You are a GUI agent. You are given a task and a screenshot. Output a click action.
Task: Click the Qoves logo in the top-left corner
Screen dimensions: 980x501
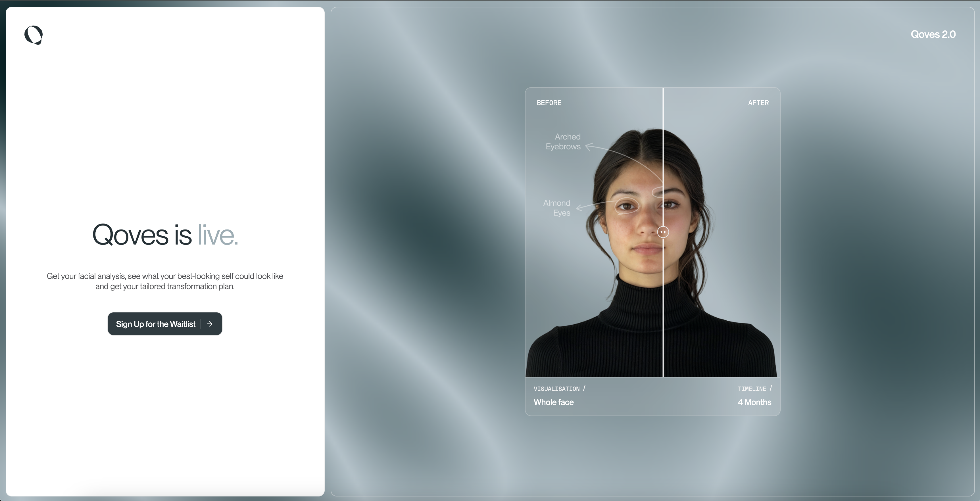34,35
